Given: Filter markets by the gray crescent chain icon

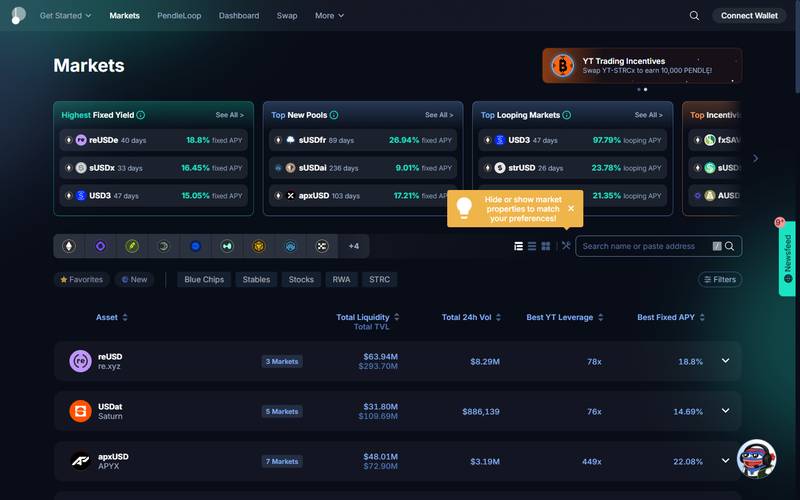Looking at the screenshot, I should click(164, 246).
